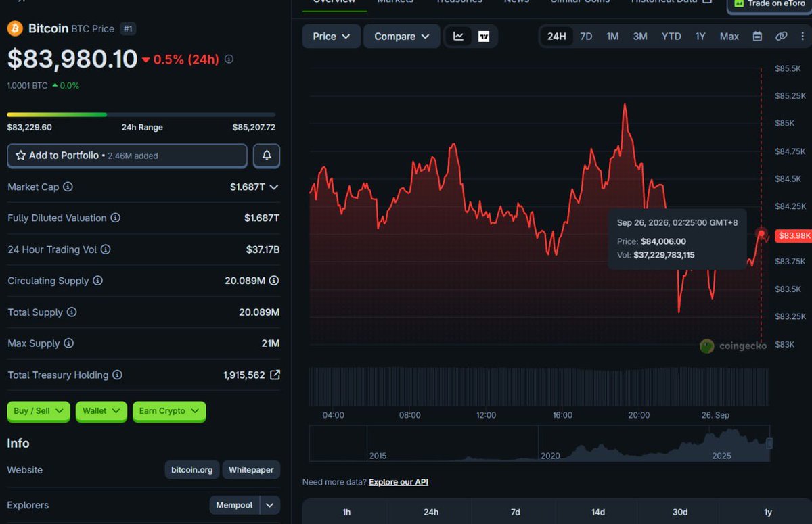This screenshot has width=812, height=524.
Task: Switch to the TradingView chart view
Action: [x=484, y=37]
